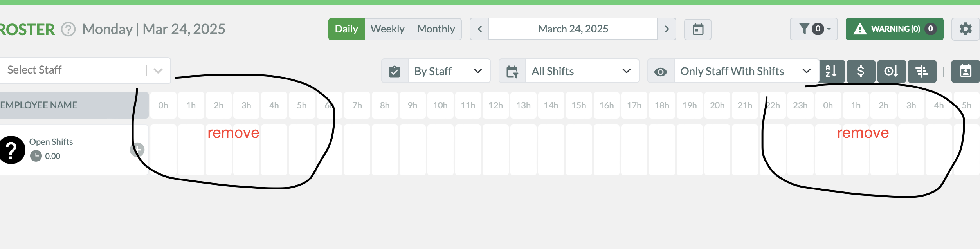
Task: Click the clipboard icon next to By Staff
Action: tap(394, 71)
